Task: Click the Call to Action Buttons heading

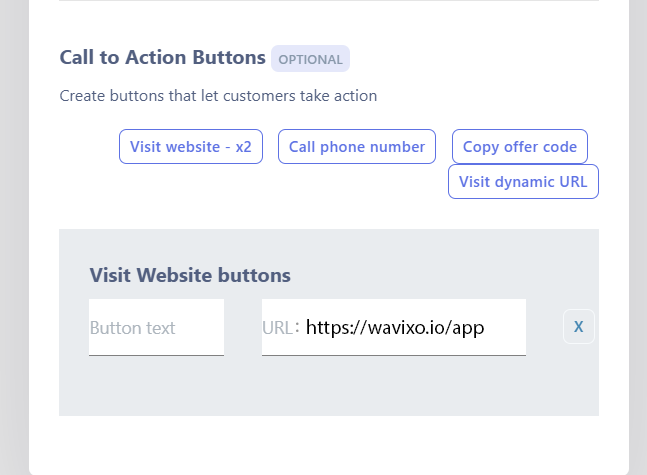Action: (162, 58)
